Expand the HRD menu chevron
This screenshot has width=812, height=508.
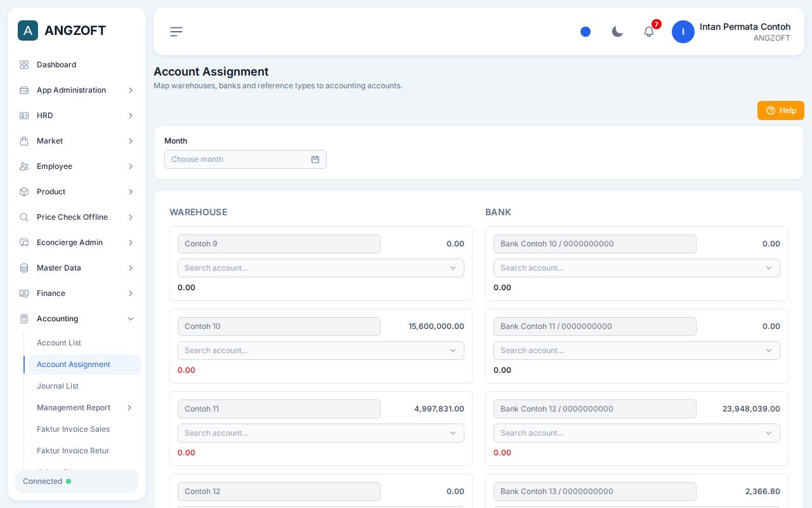[x=131, y=116]
